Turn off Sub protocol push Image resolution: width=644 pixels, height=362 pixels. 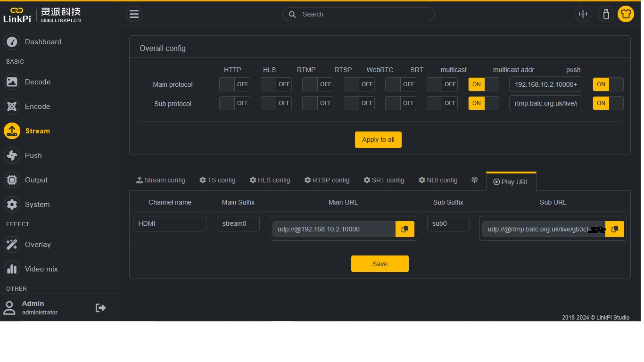click(608, 103)
